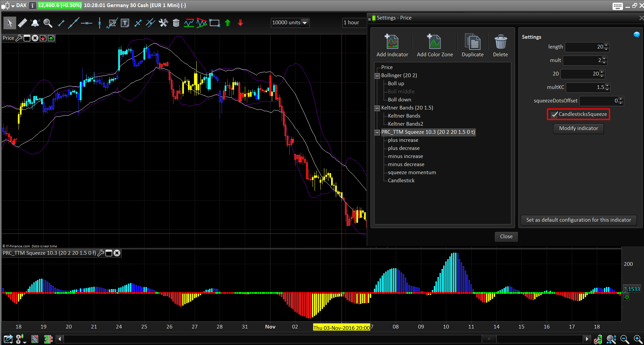Open the on-screen keyboard icon in title bar
The height and width of the screenshot is (345, 644).
[x=618, y=6]
